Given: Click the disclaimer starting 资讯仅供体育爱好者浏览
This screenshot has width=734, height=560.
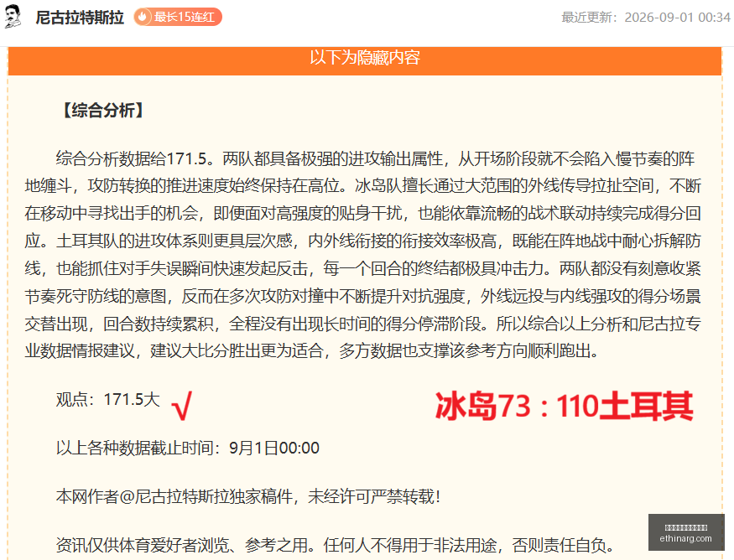Looking at the screenshot, I should click(x=336, y=545).
